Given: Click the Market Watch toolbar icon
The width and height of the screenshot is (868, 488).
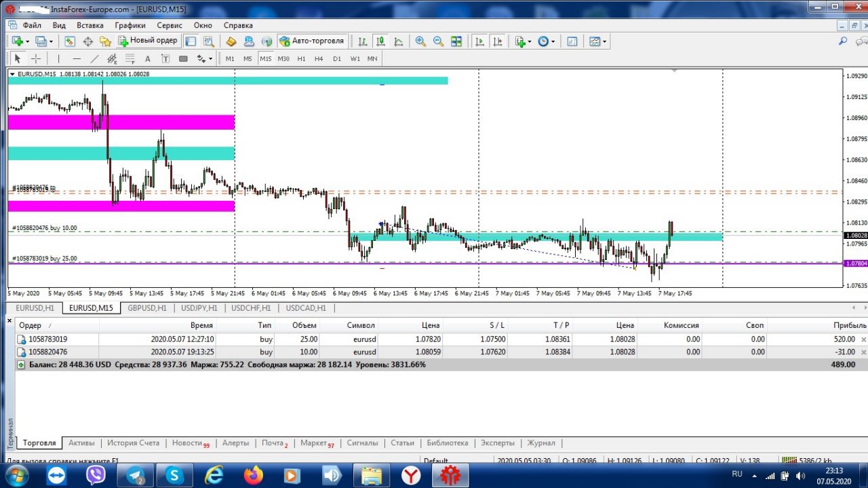Looking at the screenshot, I should coord(70,41).
